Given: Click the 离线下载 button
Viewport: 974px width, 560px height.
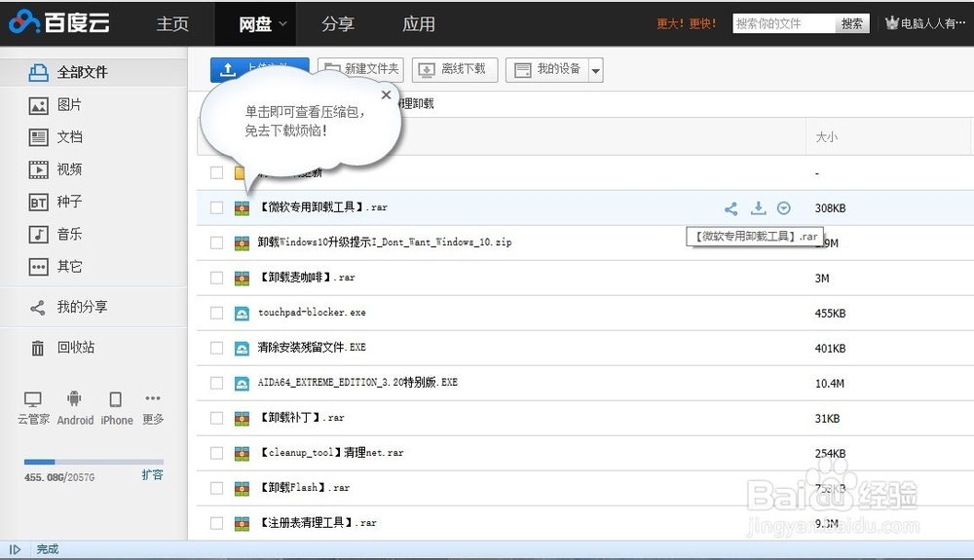Looking at the screenshot, I should click(x=455, y=69).
